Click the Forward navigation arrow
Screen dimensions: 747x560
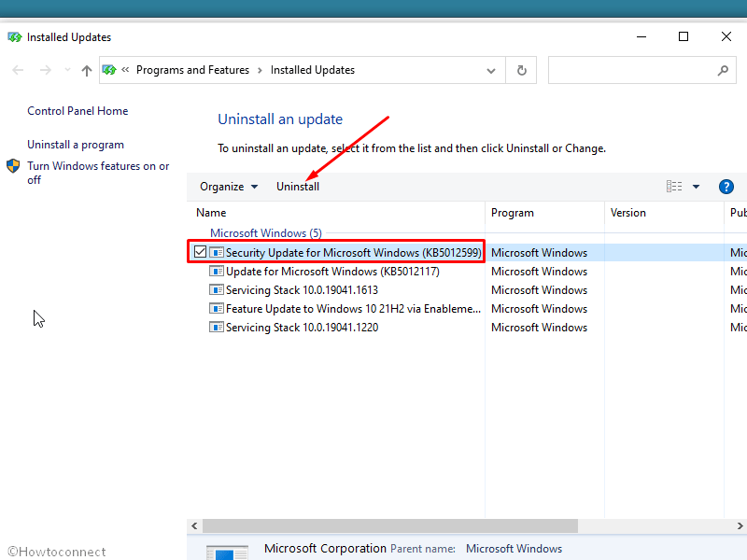point(45,71)
